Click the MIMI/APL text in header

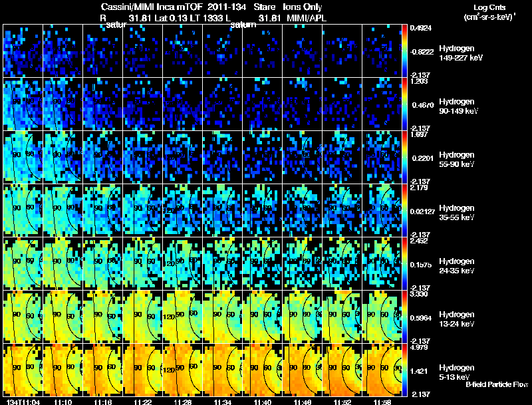[307, 18]
